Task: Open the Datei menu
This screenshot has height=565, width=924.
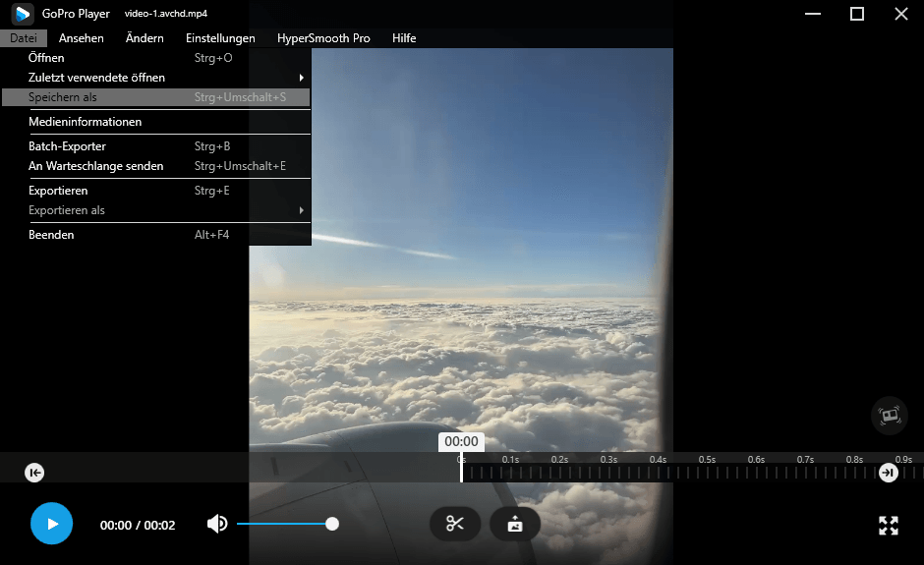Action: tap(24, 38)
